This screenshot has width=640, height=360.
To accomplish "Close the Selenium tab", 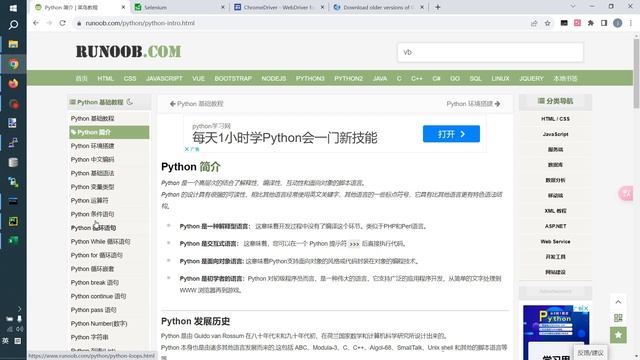I will (x=223, y=7).
